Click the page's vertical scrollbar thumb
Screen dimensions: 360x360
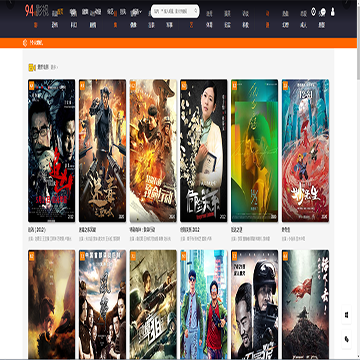coord(358,42)
